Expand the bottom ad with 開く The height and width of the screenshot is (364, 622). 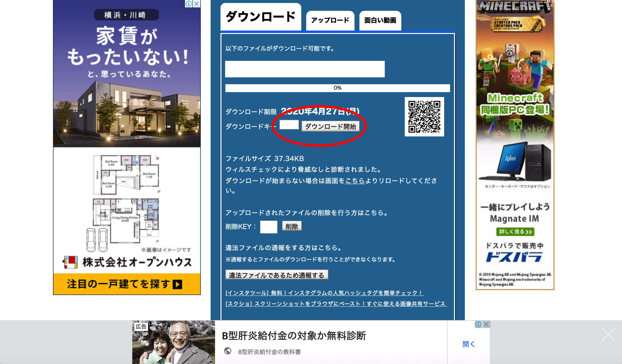pos(468,344)
